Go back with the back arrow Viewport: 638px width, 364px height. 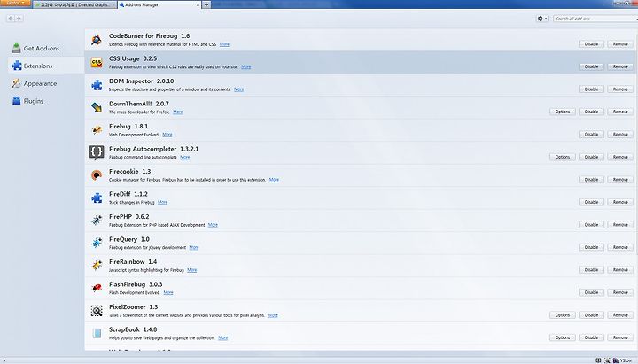(11, 19)
